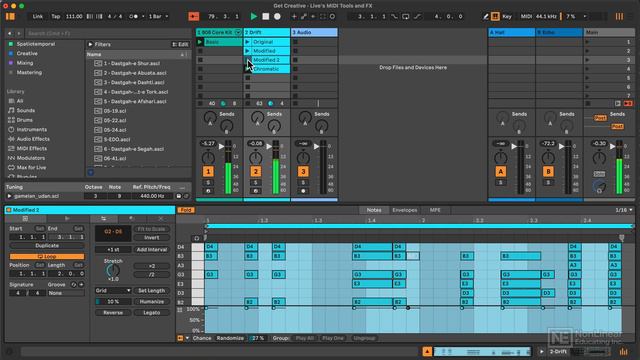This screenshot has width=640, height=360.
Task: Open the Audio Effects library category
Action: (x=33, y=139)
